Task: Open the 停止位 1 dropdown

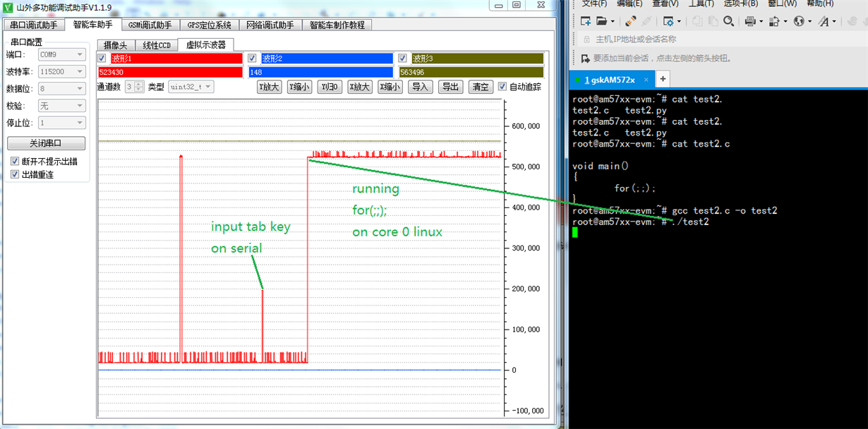Action: coord(62,122)
